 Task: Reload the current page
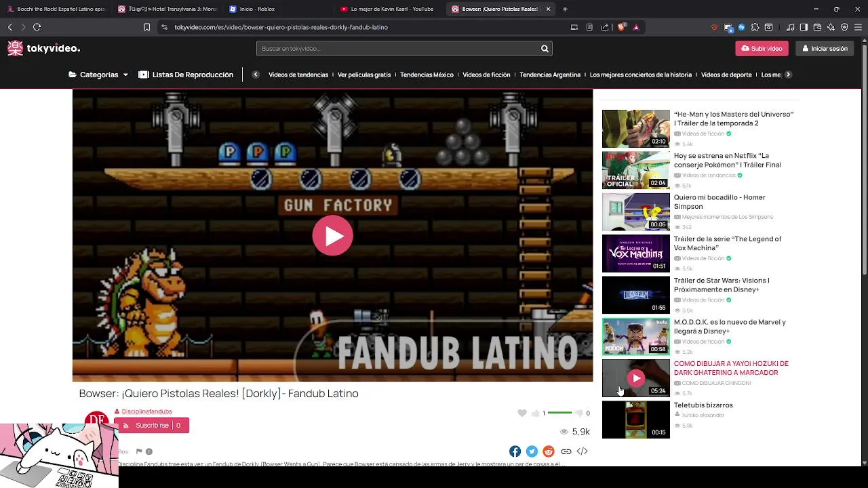37,27
